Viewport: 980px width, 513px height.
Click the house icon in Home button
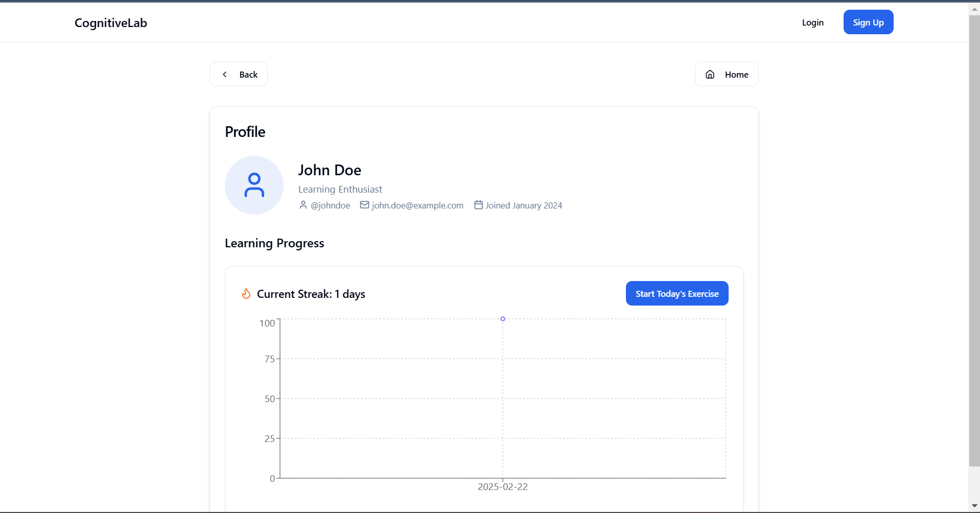710,75
